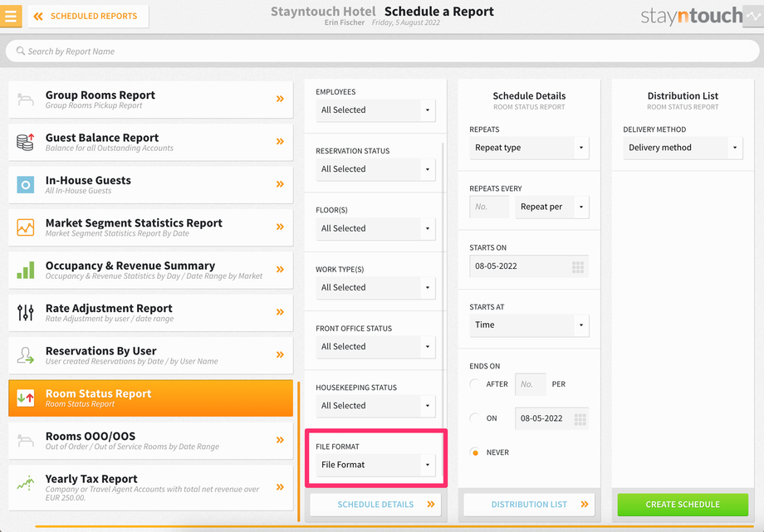Open the Starts At Time dropdown

tap(529, 325)
